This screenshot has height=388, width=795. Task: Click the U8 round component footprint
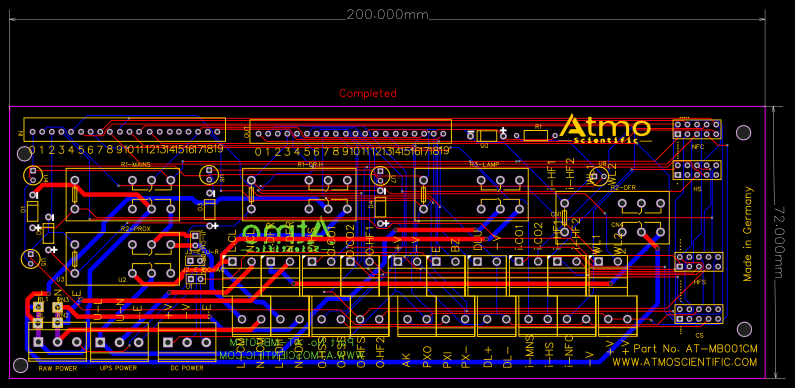point(599,176)
